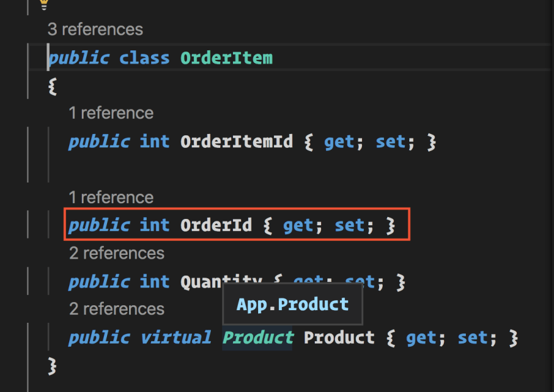Click the OrderItemId property name
The height and width of the screenshot is (392, 554).
236,142
